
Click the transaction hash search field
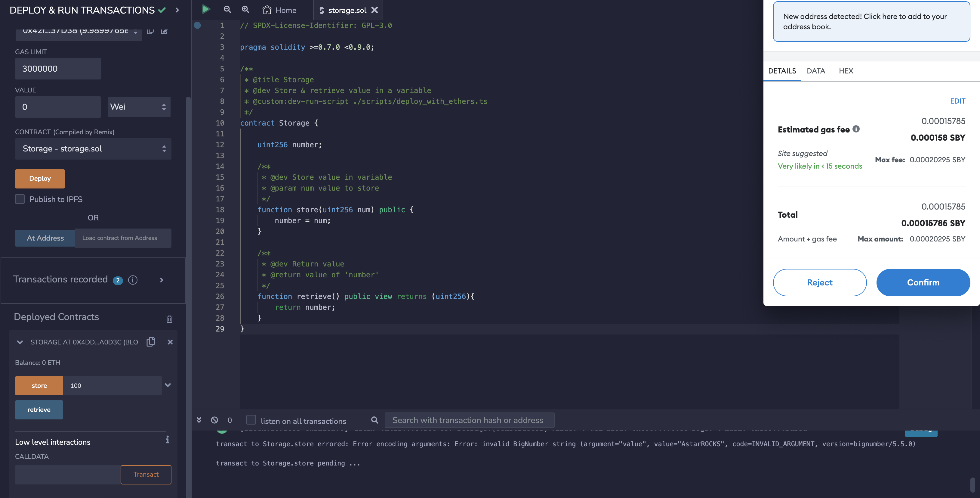tap(469, 420)
